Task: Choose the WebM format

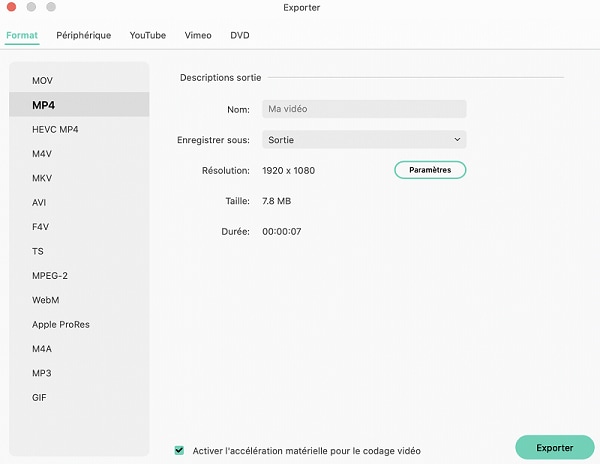Action: pyautogui.click(x=79, y=300)
